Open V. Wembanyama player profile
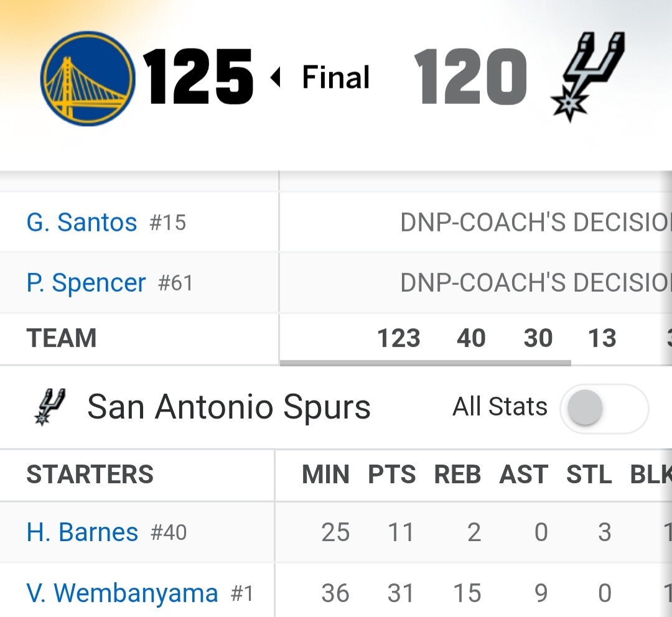This screenshot has height=617, width=672. [122, 593]
